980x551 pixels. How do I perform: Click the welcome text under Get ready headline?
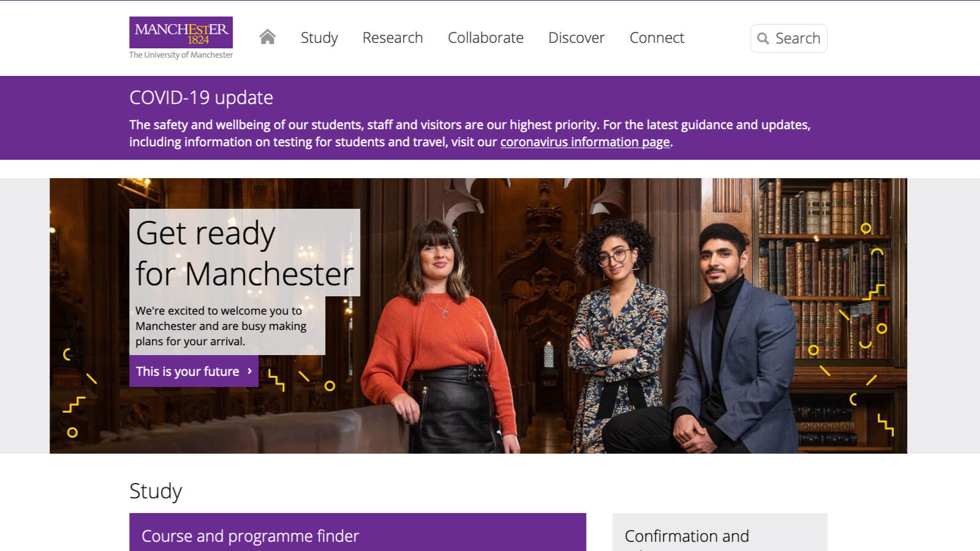pyautogui.click(x=221, y=326)
